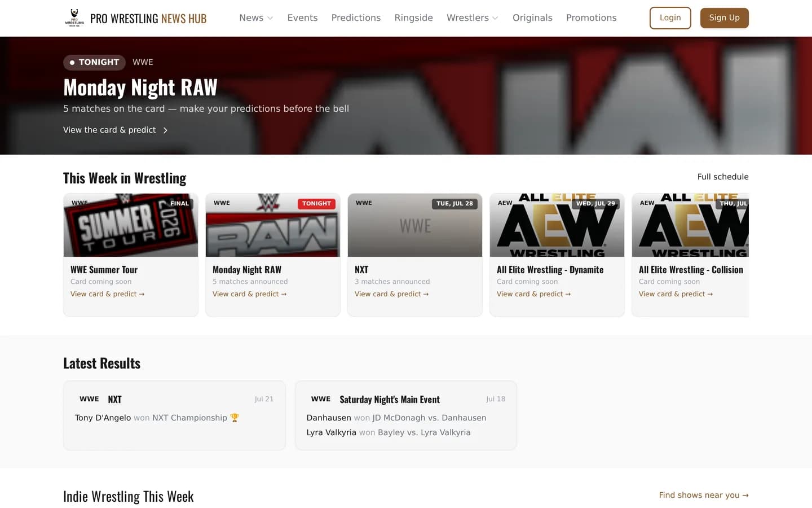Open the AEW Collision card thumbnail
This screenshot has height=508, width=812.
(690, 225)
